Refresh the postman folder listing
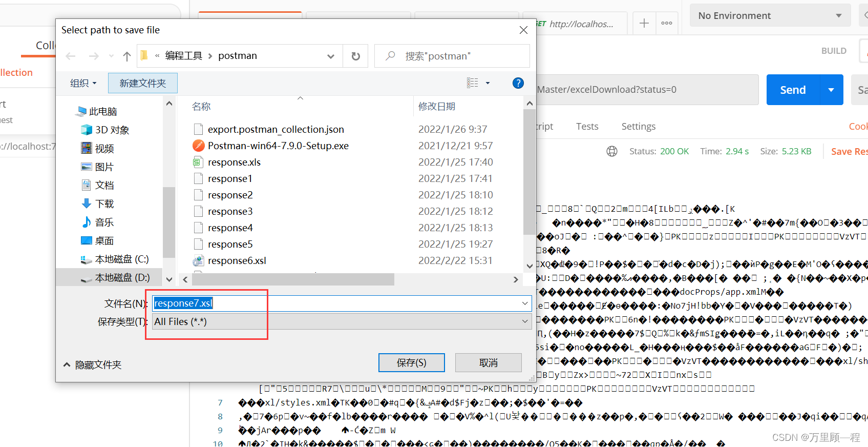 [355, 56]
